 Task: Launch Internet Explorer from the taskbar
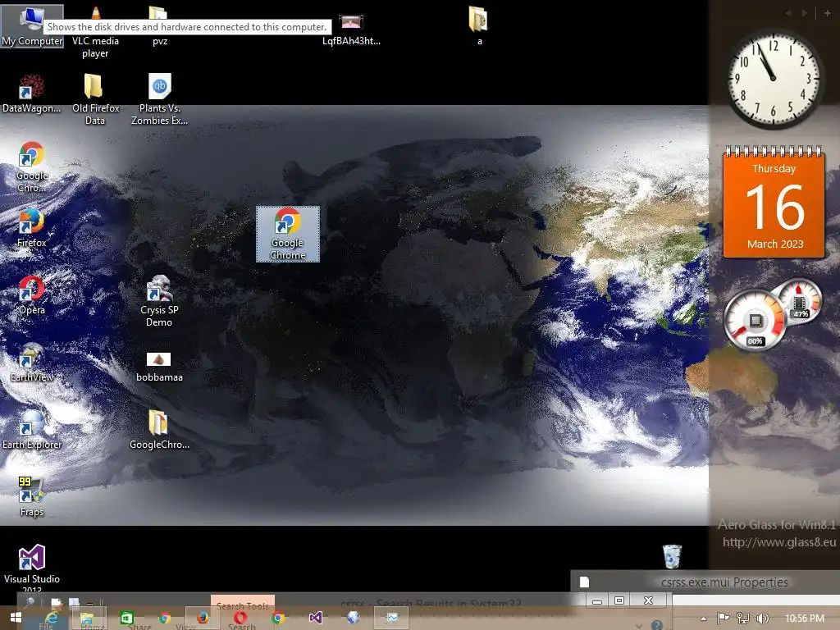(x=52, y=618)
